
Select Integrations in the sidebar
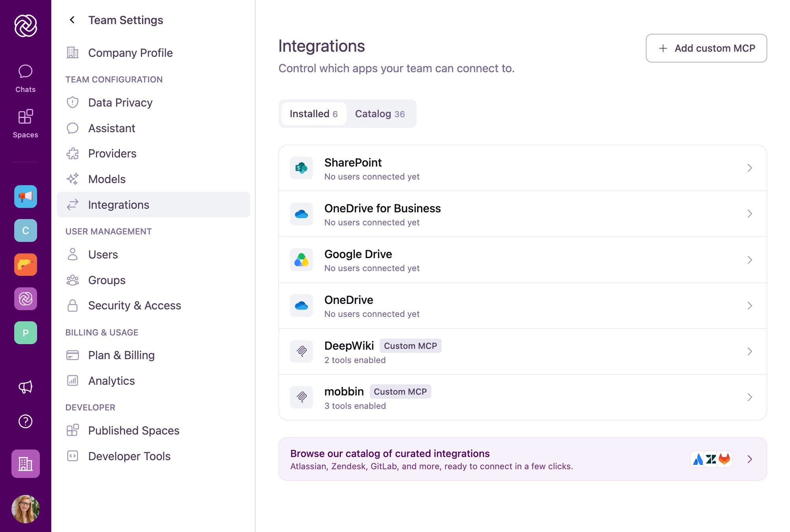(154, 205)
